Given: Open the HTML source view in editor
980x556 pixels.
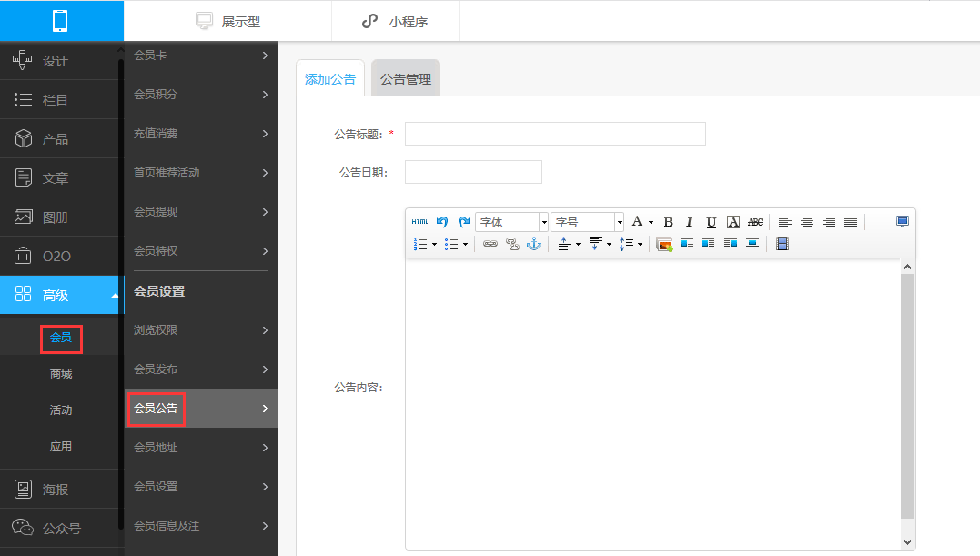Looking at the screenshot, I should click(x=420, y=222).
